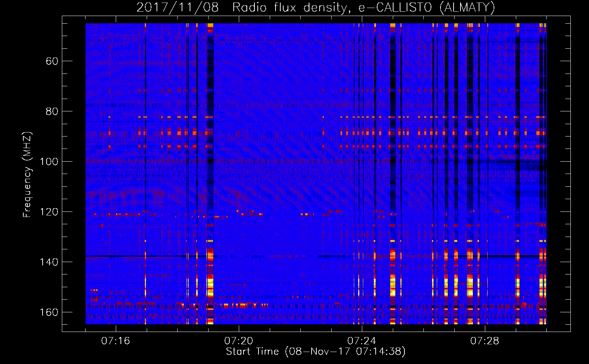Select the Frequency (MHZ) axis label
The height and width of the screenshot is (364, 589).
point(27,175)
